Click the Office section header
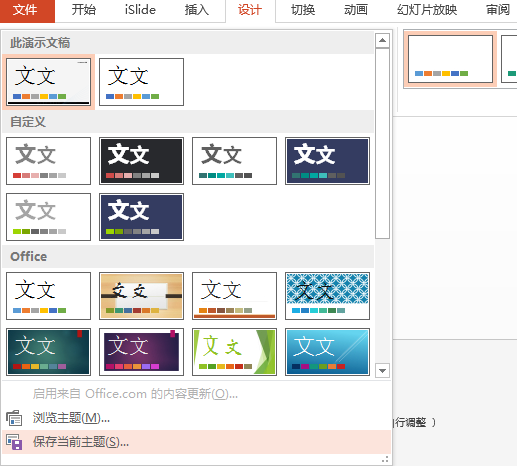 [188, 257]
